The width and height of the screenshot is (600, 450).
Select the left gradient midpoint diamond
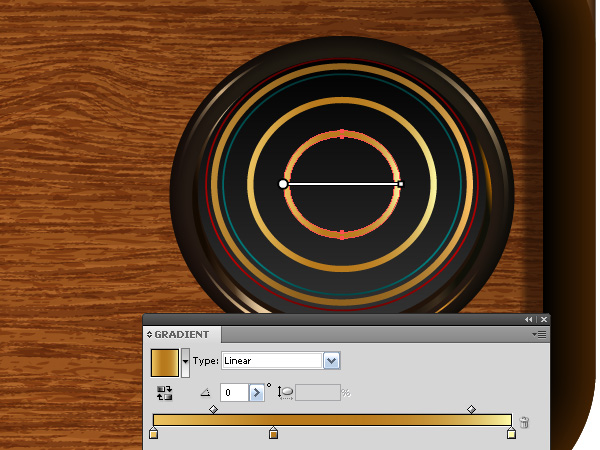click(214, 409)
